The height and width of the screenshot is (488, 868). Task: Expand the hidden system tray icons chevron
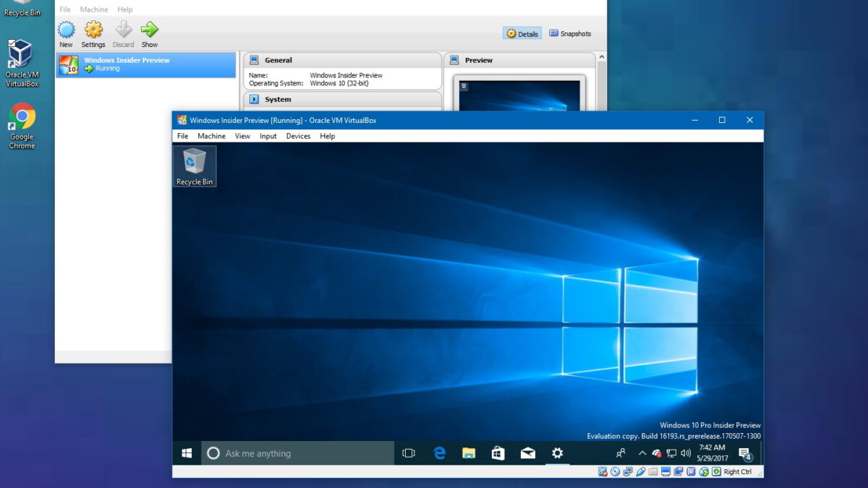(642, 453)
